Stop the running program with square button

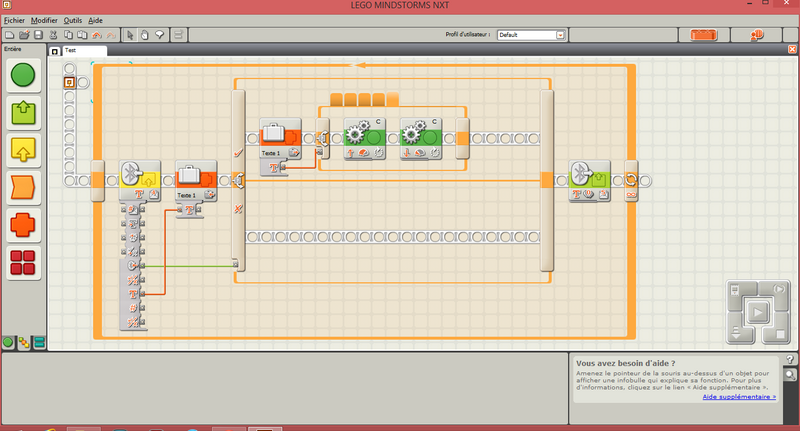click(x=780, y=334)
